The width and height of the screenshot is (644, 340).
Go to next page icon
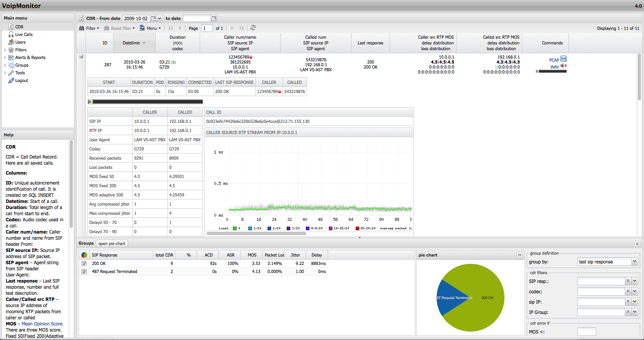(232, 28)
